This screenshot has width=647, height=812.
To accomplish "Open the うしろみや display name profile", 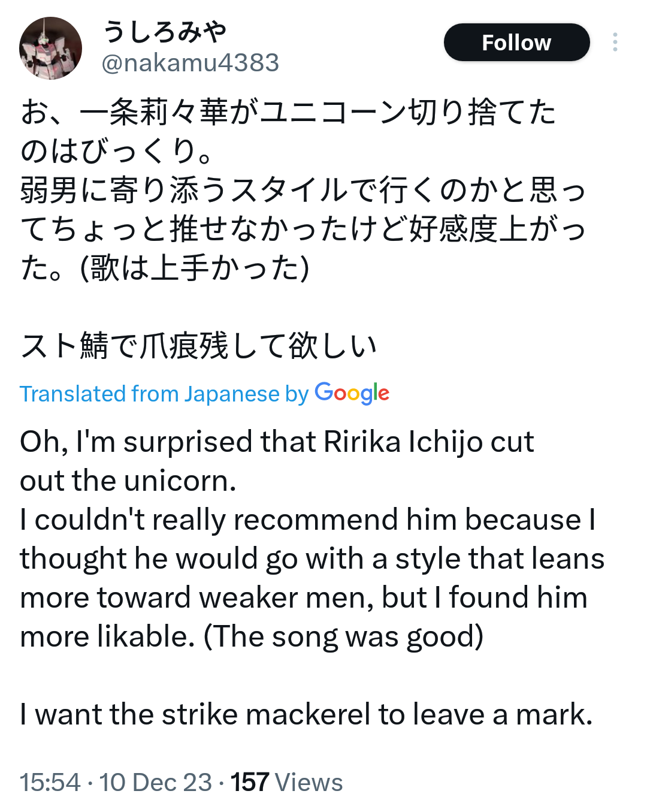I will [x=165, y=31].
